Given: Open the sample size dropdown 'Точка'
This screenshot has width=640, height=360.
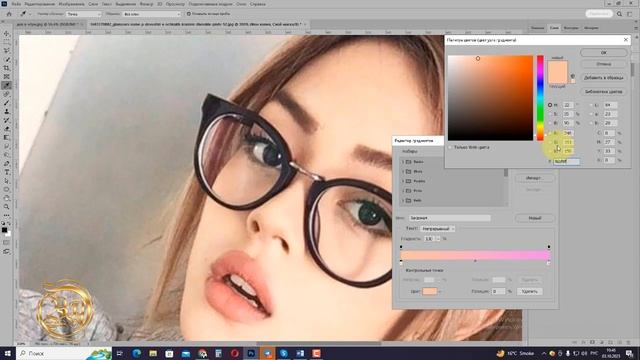Looking at the screenshot, I should [83, 14].
